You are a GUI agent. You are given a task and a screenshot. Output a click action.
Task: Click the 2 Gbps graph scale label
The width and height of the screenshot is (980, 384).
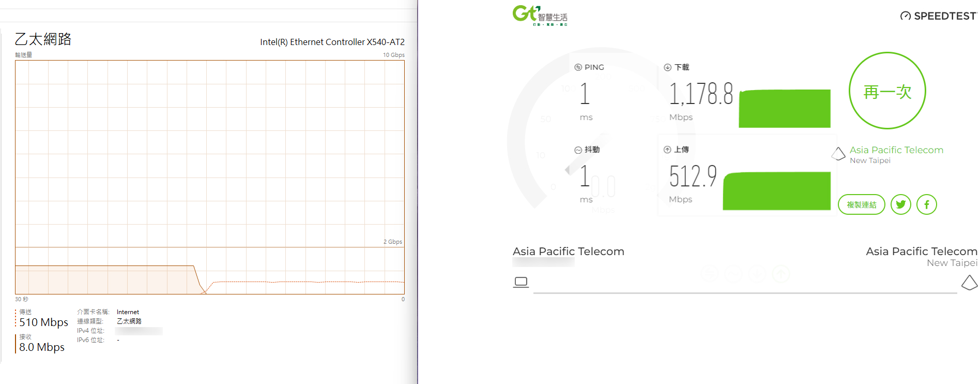392,242
